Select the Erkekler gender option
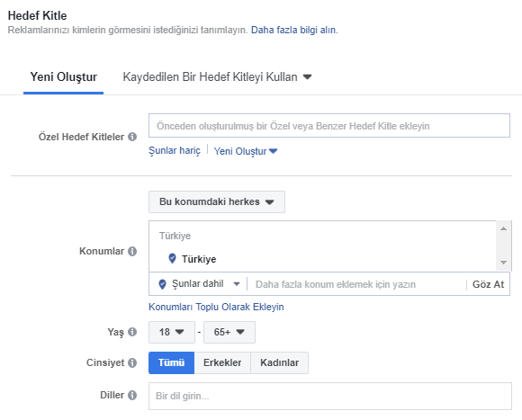This screenshot has width=522, height=420. coord(222,362)
